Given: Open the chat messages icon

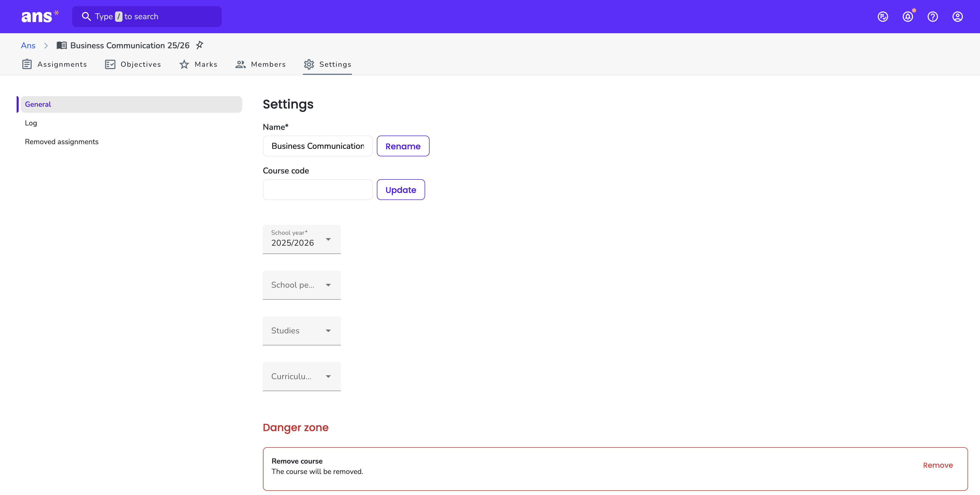Looking at the screenshot, I should pyautogui.click(x=883, y=16).
